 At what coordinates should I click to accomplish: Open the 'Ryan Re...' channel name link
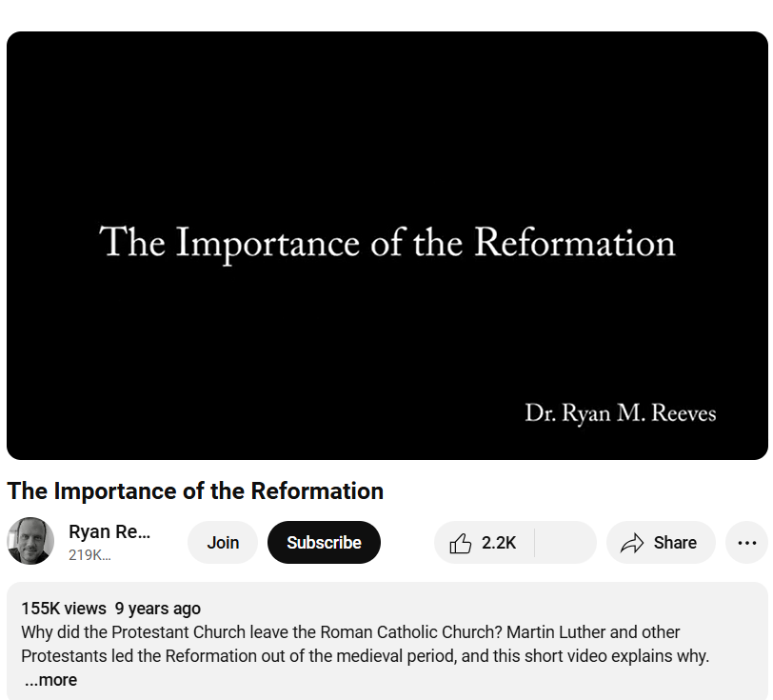[109, 531]
